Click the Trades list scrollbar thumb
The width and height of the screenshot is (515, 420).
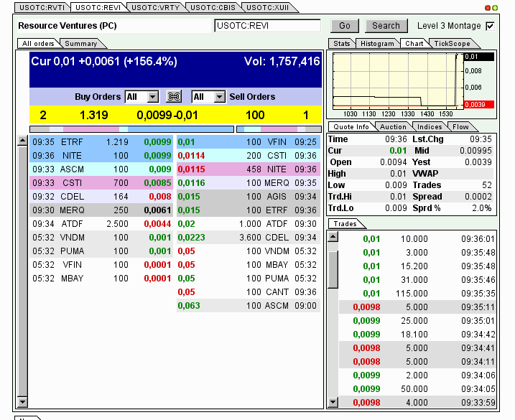[x=333, y=270]
